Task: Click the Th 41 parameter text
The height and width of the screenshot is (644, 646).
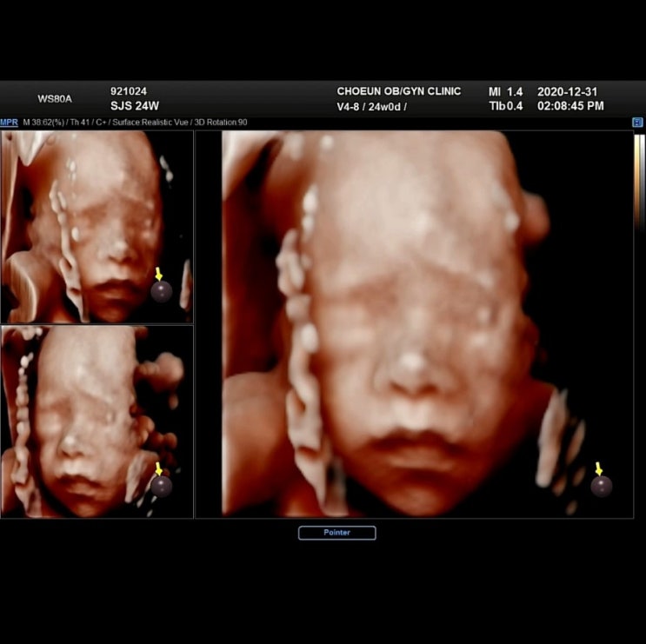Action: (79, 123)
